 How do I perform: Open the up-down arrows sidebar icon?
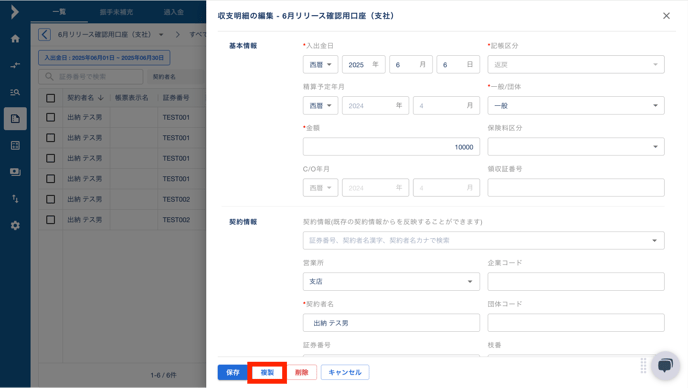point(15,199)
